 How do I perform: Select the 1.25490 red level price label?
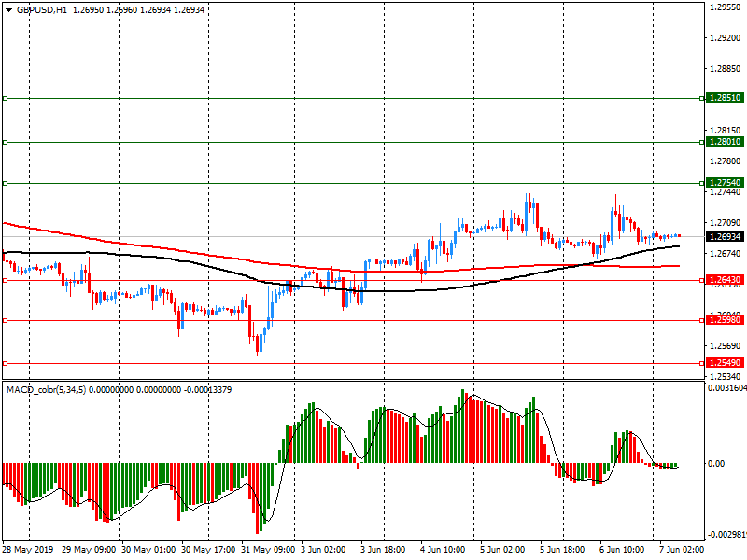click(725, 363)
